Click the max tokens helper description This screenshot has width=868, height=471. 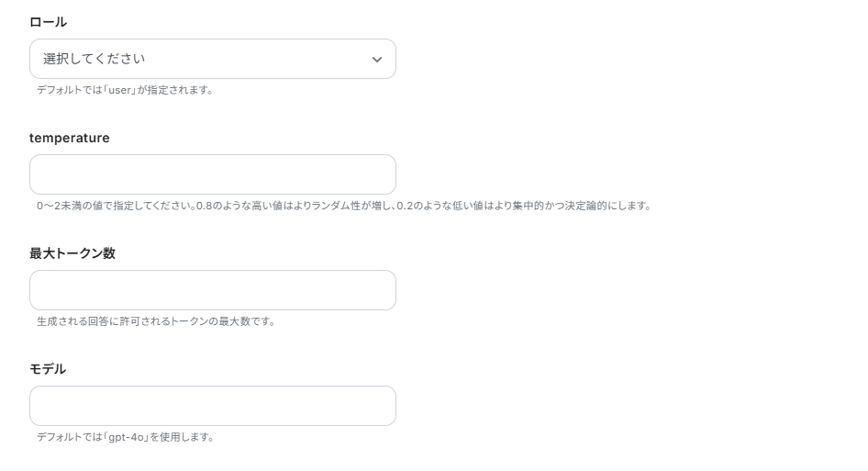tap(156, 321)
